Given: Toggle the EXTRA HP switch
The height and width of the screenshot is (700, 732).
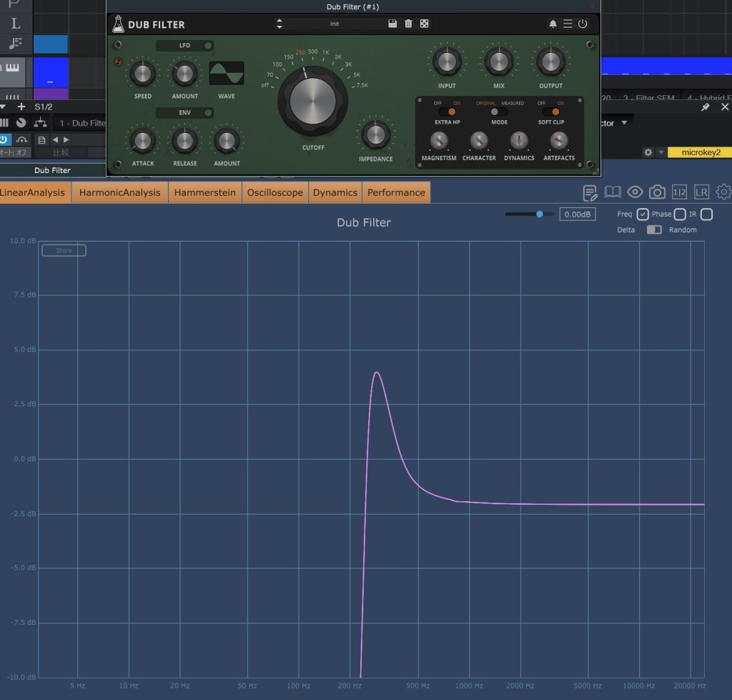Looking at the screenshot, I should tap(447, 112).
